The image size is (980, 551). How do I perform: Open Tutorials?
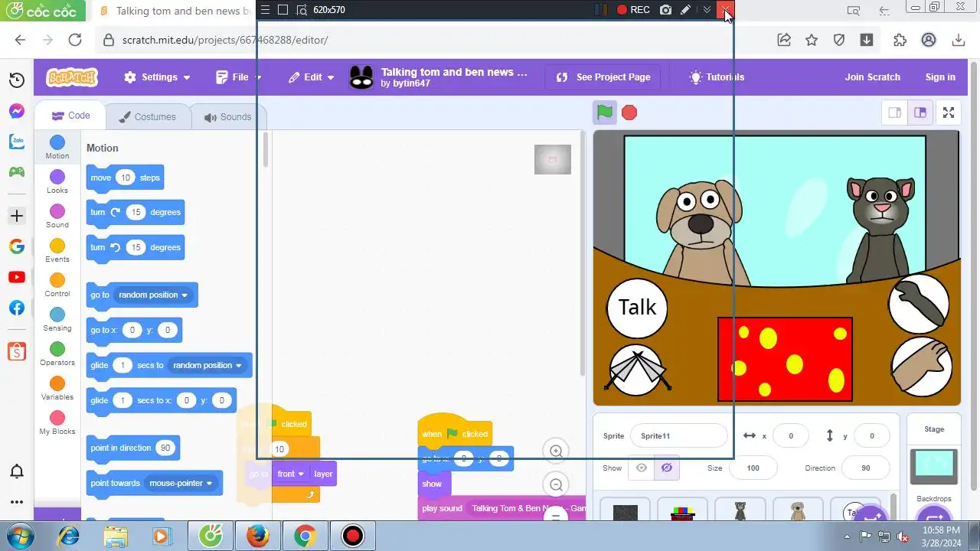pos(717,77)
